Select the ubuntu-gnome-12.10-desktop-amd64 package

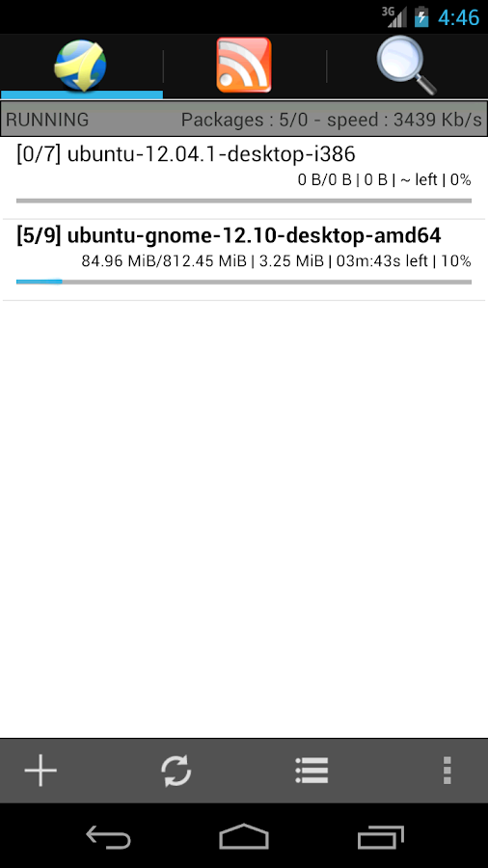click(244, 260)
